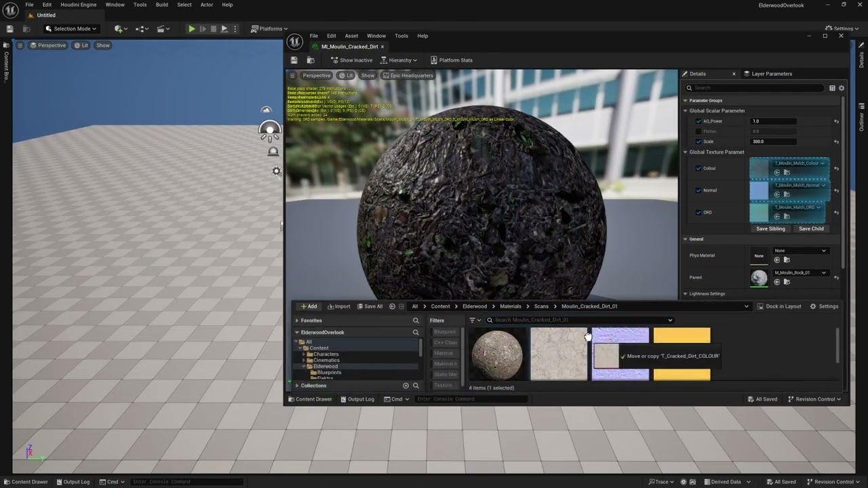Save the material instance with the save icon
Viewport: 868px width, 488px height.
pyautogui.click(x=294, y=60)
